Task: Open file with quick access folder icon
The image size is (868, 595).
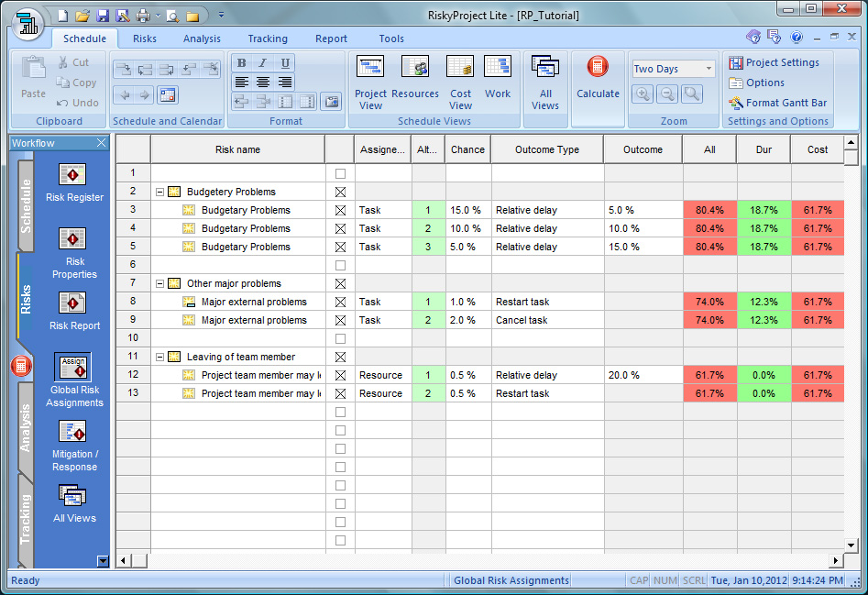Action: (x=82, y=16)
